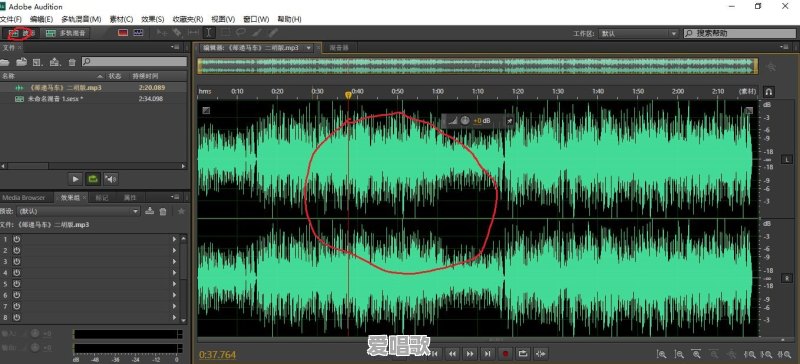The height and width of the screenshot is (364, 800).
Task: Toggle loop playback in transport
Action: coord(523,353)
